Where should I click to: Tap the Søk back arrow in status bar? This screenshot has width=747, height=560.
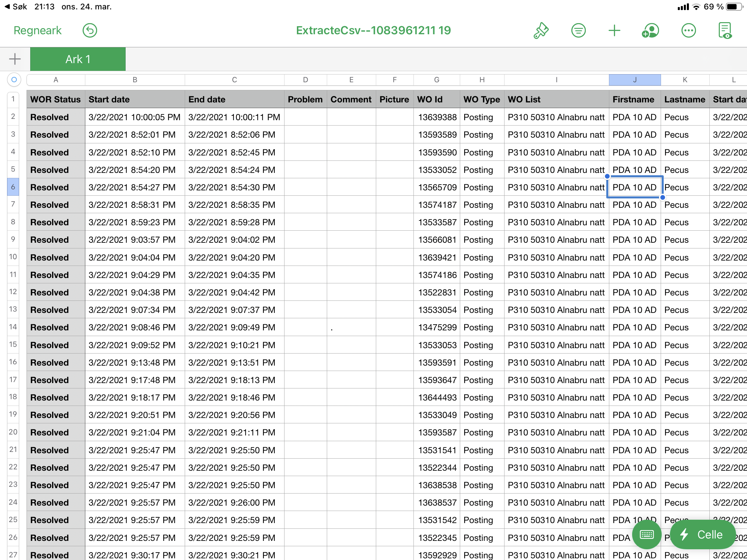tap(15, 6)
